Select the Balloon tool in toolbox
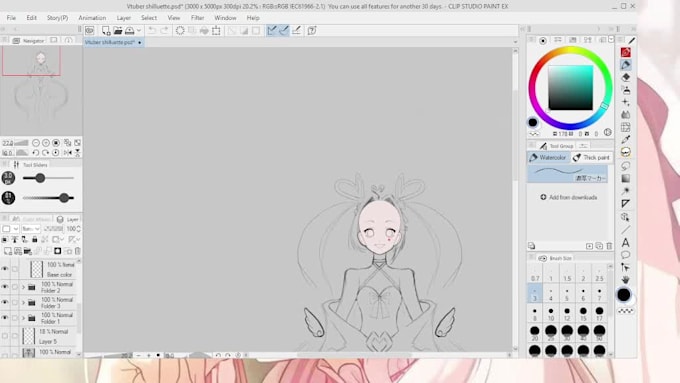The image size is (680, 383). [625, 255]
